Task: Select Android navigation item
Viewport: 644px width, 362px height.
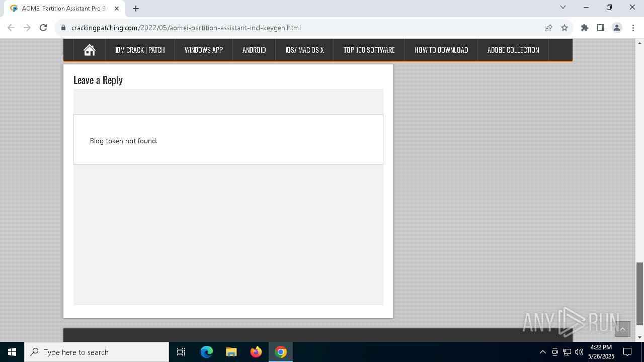Action: 254,50
